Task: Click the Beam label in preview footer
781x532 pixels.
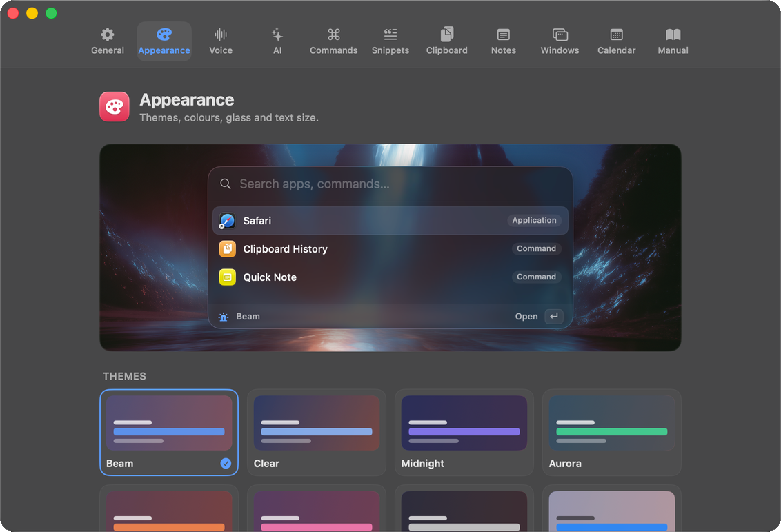Action: coord(248,317)
